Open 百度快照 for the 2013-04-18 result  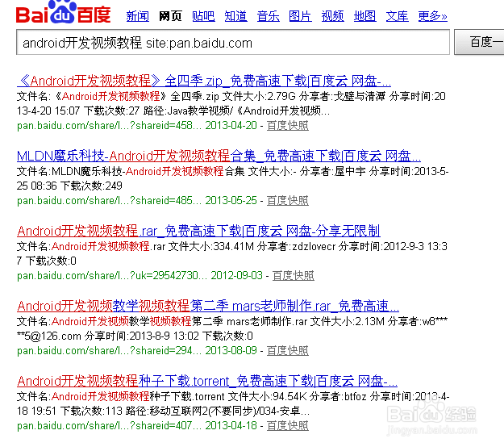tap(288, 425)
